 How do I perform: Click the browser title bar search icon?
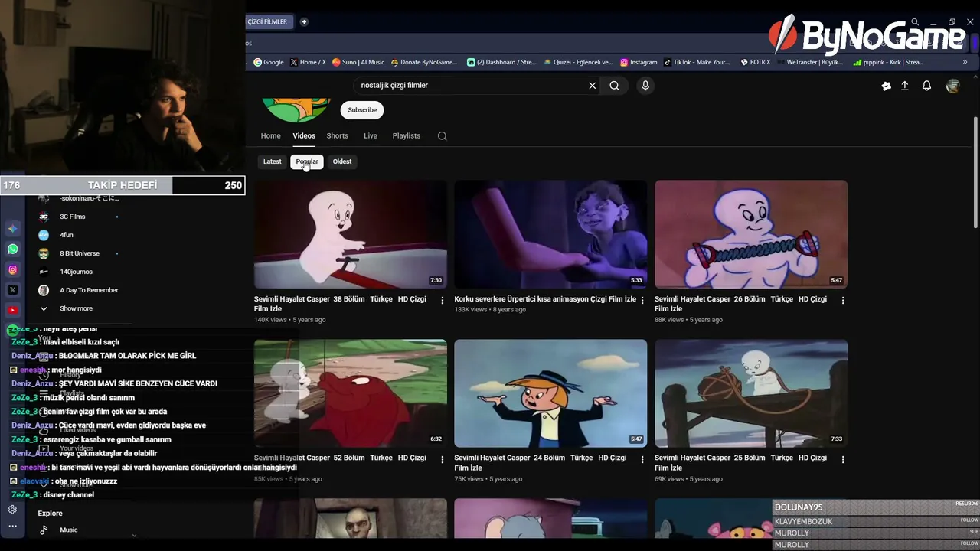click(x=914, y=22)
